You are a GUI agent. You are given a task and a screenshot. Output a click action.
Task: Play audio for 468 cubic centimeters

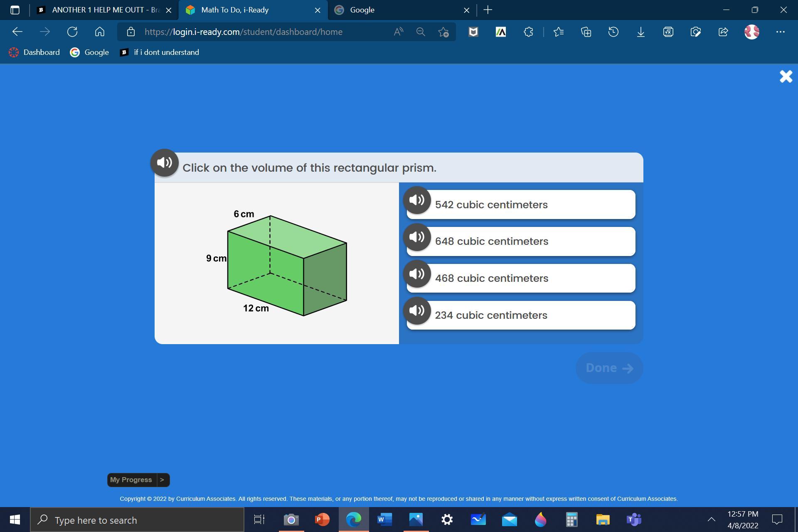click(x=417, y=274)
